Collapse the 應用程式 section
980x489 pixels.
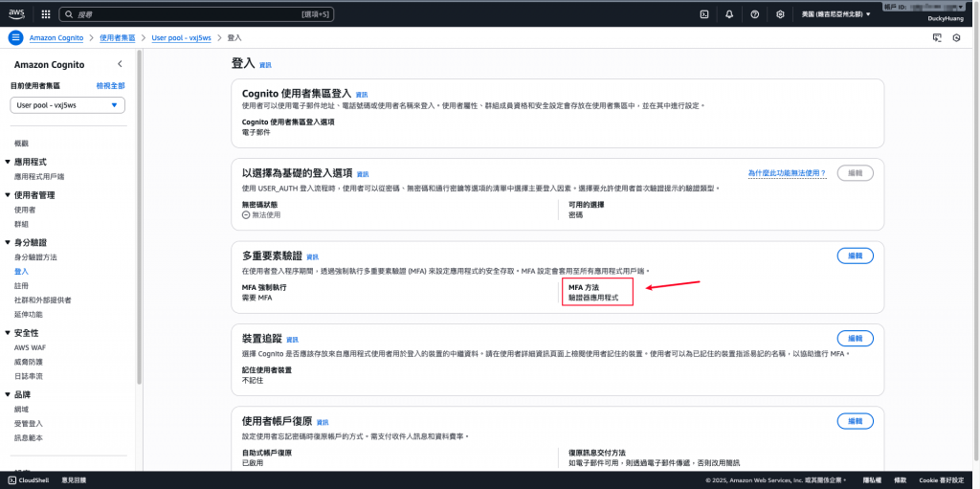[x=8, y=162]
